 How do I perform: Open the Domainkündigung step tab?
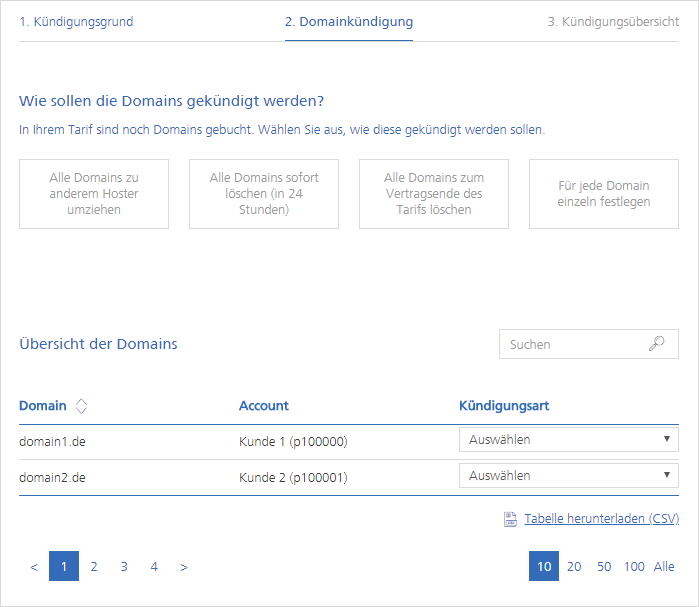[x=349, y=22]
